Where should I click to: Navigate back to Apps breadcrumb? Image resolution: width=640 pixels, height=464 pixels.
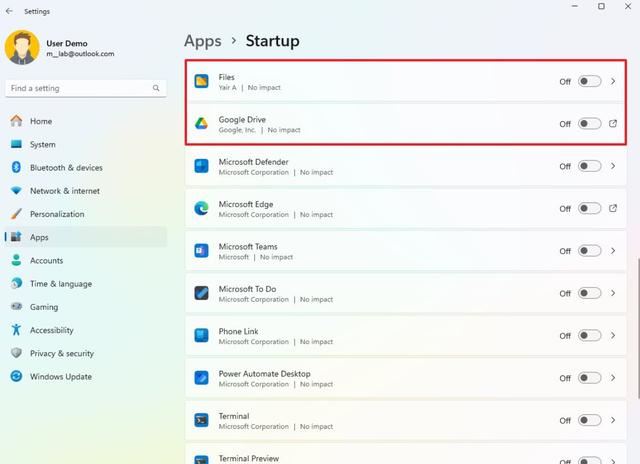click(x=203, y=41)
